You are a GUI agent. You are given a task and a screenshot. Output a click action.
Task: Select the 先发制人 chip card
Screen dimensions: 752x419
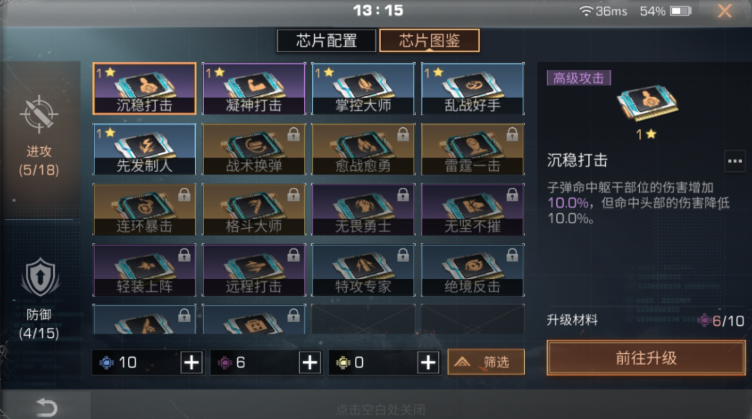[x=144, y=149]
